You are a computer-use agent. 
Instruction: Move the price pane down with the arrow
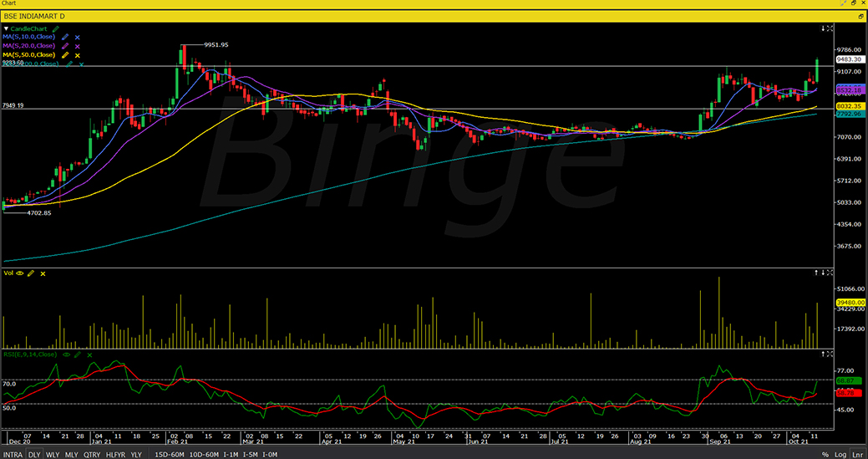tap(823, 28)
